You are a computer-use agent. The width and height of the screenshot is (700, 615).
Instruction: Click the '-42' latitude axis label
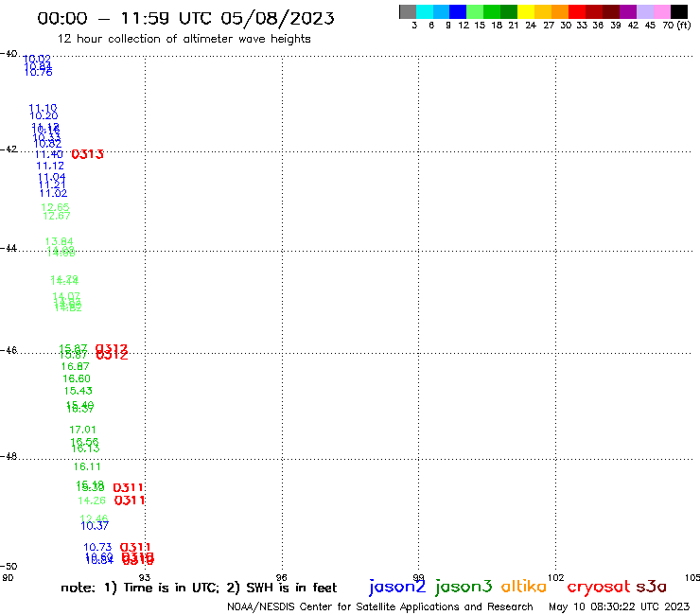(x=9, y=149)
